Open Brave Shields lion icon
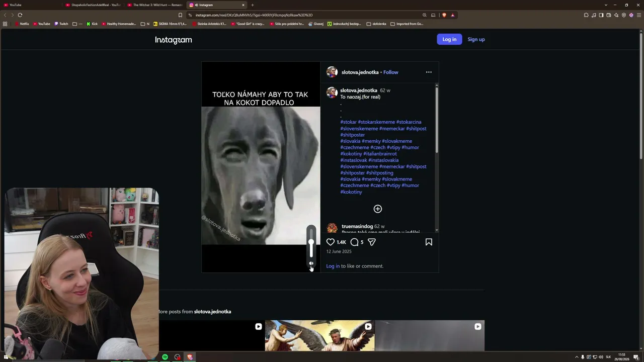Screen dimensions: 644x362 pos(444,15)
